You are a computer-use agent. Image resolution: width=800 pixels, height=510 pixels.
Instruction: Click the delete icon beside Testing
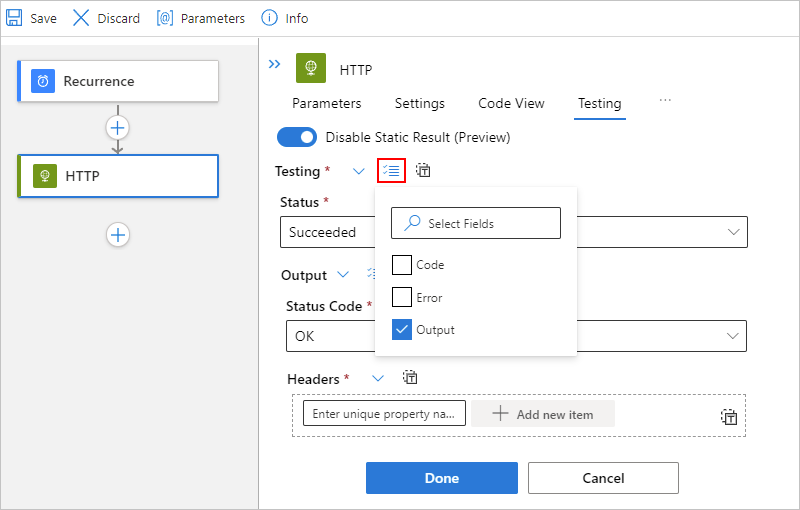pyautogui.click(x=423, y=171)
